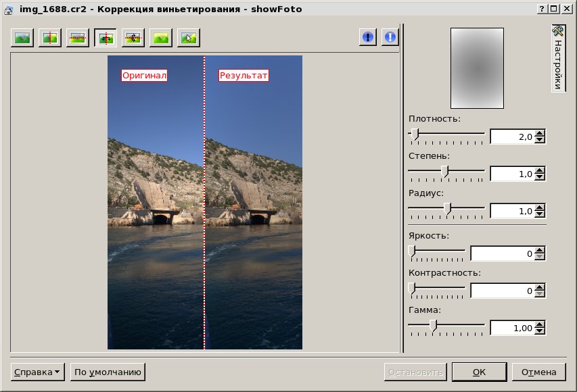Click the Остановить button
Viewport: 577px width, 392px height.
click(415, 372)
